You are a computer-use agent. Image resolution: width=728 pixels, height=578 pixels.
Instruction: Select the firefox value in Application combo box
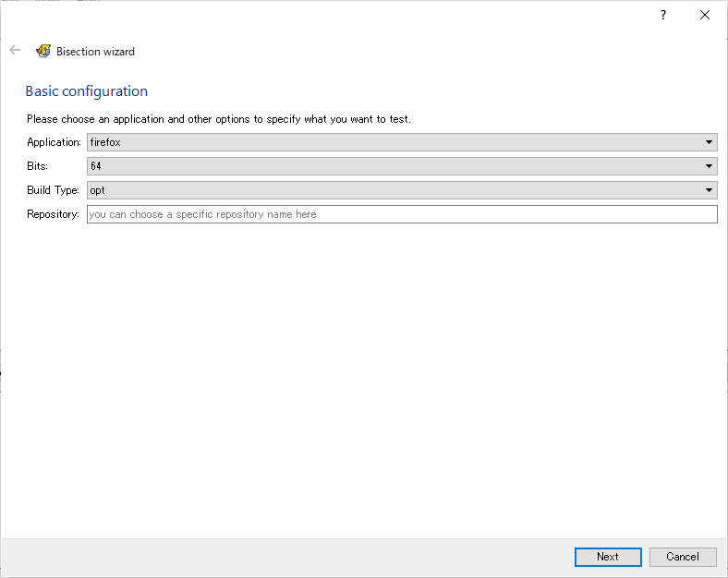(x=402, y=142)
